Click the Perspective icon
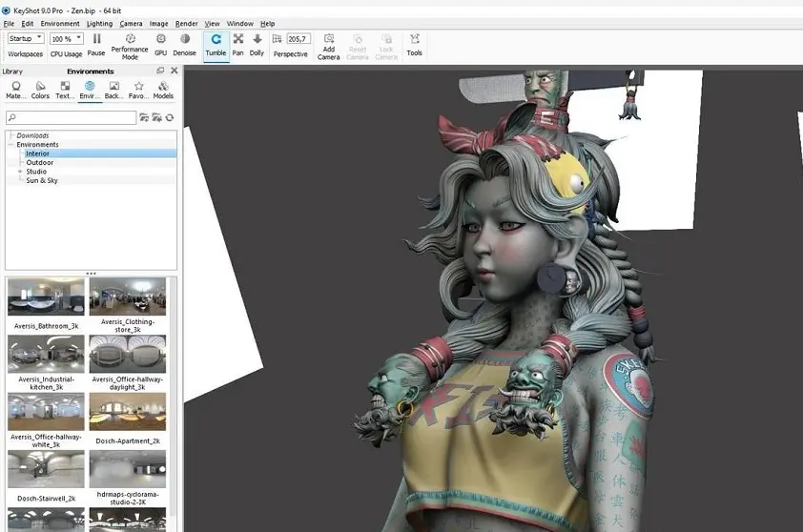This screenshot has width=803, height=532. tap(278, 39)
